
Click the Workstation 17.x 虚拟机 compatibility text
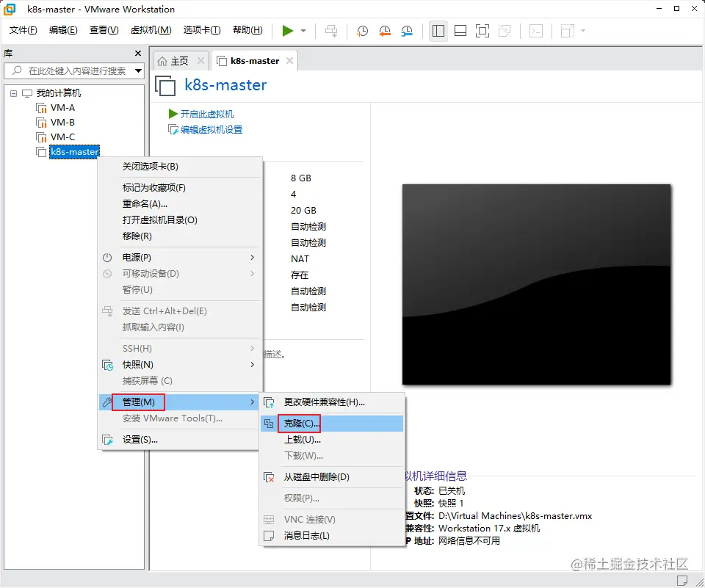tap(489, 529)
